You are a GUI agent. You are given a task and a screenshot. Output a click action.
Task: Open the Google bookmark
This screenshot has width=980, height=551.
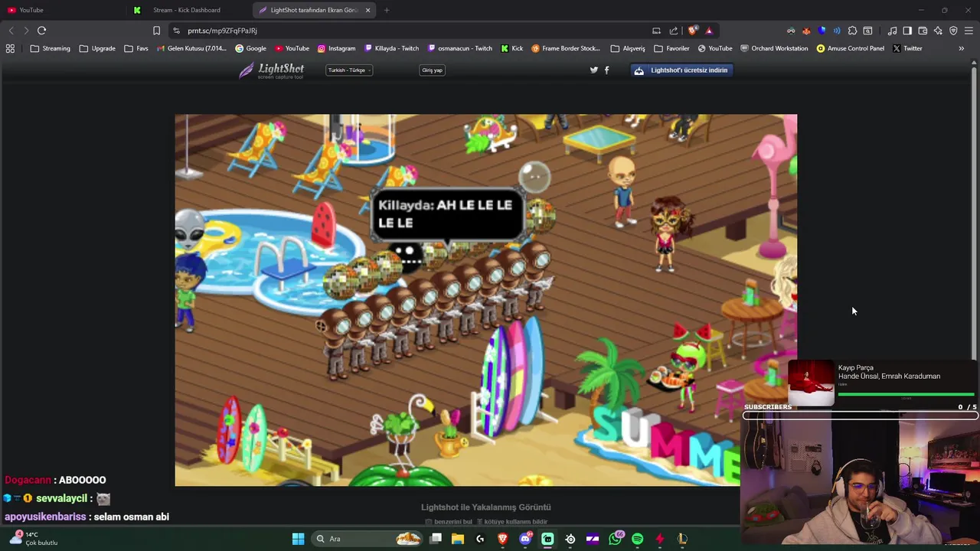[250, 48]
